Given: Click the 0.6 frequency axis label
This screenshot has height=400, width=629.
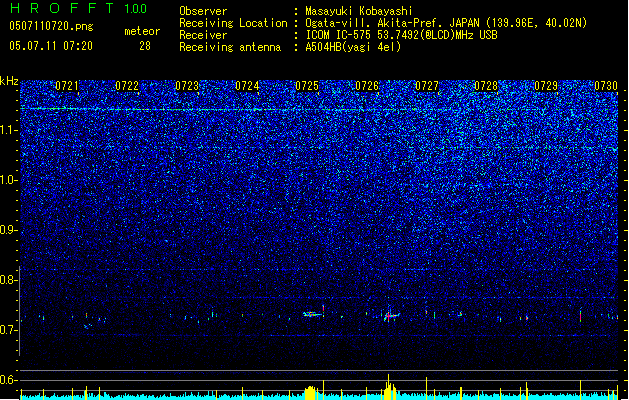Looking at the screenshot, I should pos(9,380).
